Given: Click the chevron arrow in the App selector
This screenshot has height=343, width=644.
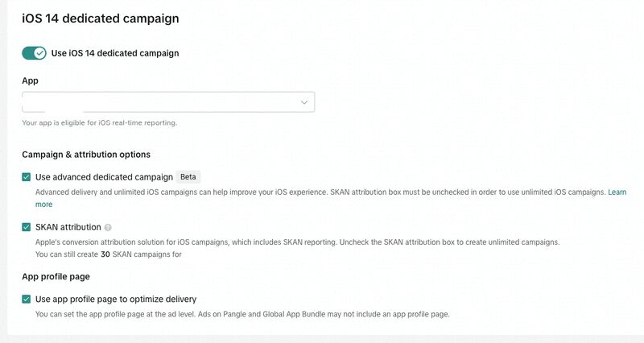Looking at the screenshot, I should pos(304,102).
